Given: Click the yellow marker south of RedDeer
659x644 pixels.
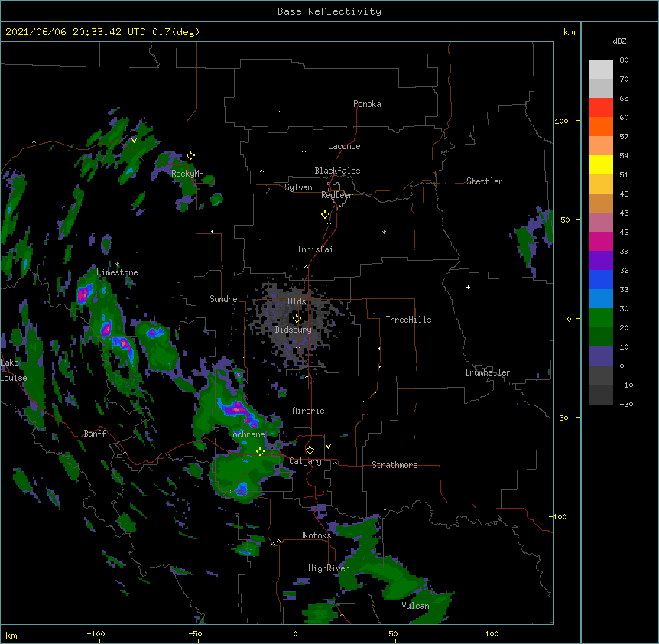Looking at the screenshot, I should [x=326, y=215].
